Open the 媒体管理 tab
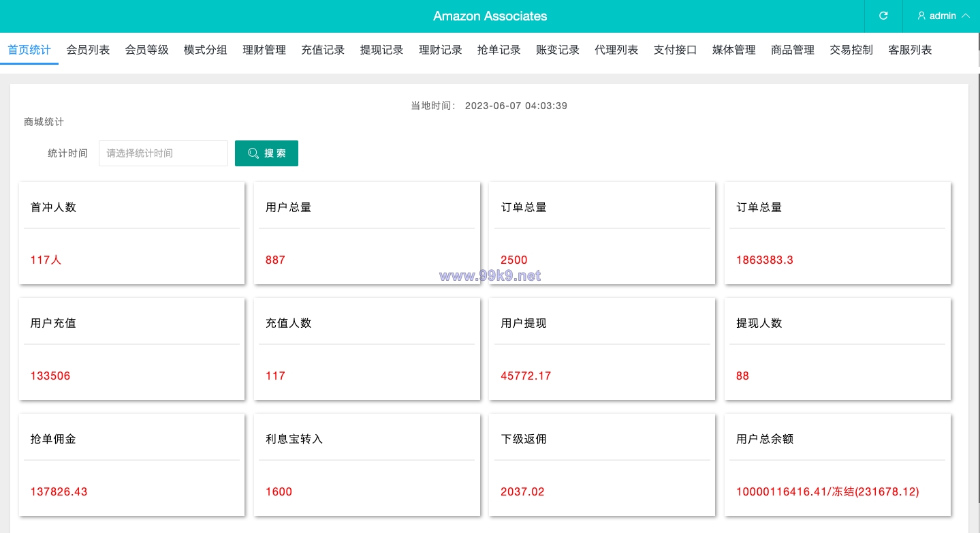 point(734,50)
